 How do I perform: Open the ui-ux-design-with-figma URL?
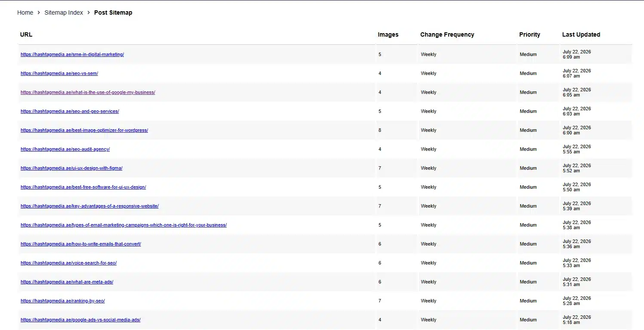point(71,168)
